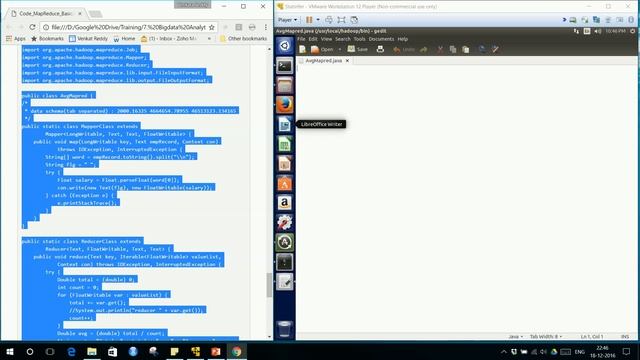Screen dimensions: 640x360
Task: Cut selection with the scissors icon
Action: click(440, 49)
